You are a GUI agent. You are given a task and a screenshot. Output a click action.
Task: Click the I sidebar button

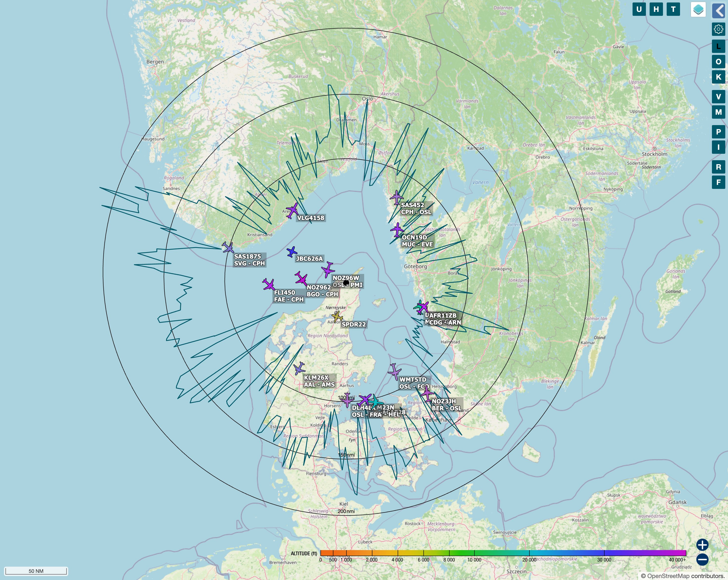coord(718,147)
